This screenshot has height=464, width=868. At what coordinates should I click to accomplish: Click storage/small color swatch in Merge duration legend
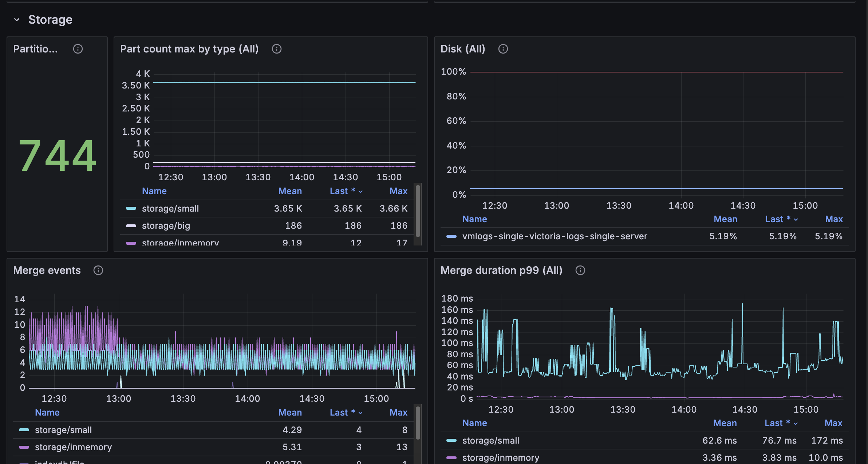click(451, 441)
